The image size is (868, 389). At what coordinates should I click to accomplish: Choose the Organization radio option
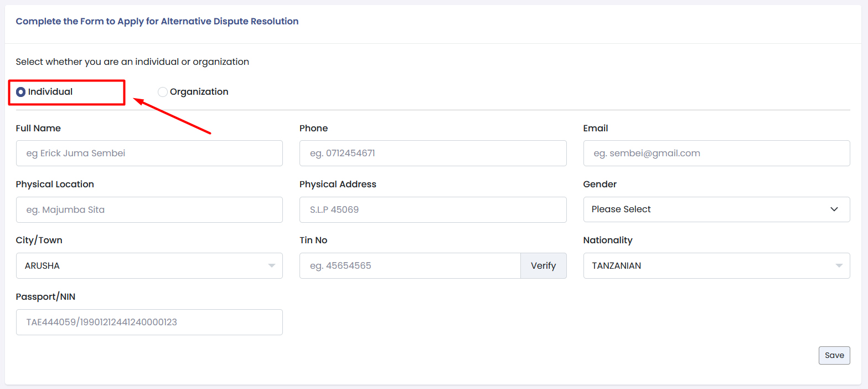163,92
